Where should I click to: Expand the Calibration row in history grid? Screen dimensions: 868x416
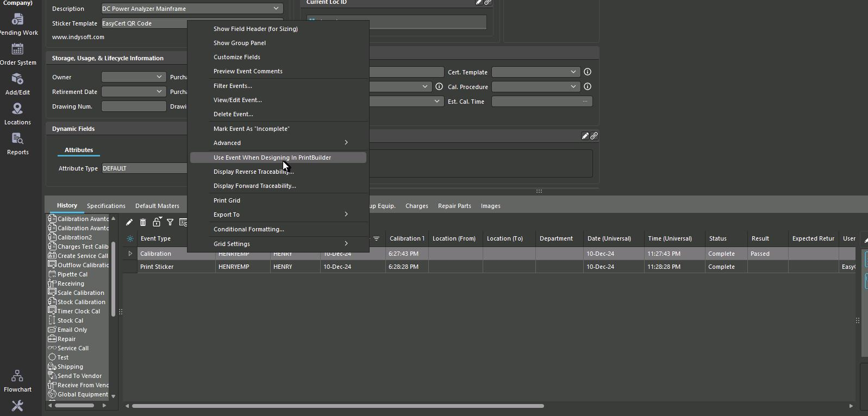[x=130, y=254]
